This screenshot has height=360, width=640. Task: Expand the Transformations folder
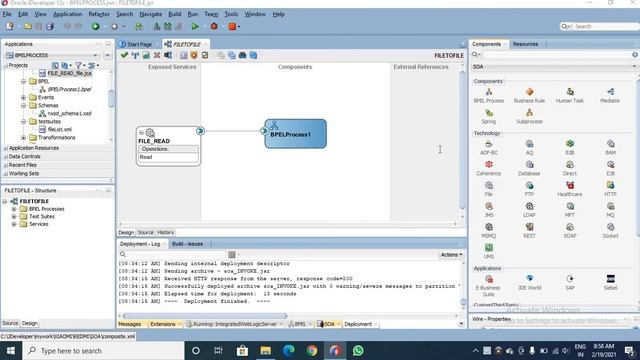24,138
